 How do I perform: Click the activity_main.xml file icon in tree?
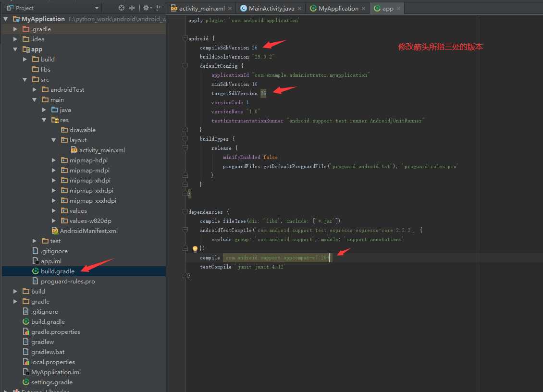(74, 150)
